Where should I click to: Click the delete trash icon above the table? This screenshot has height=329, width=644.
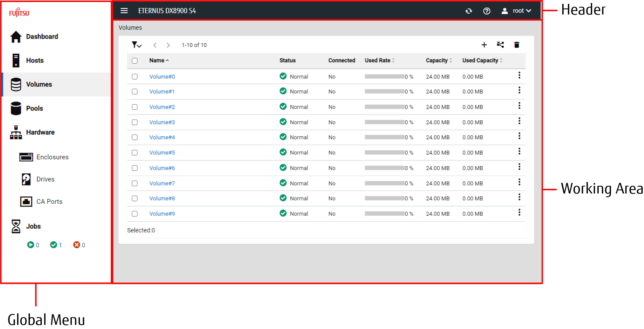coord(516,45)
